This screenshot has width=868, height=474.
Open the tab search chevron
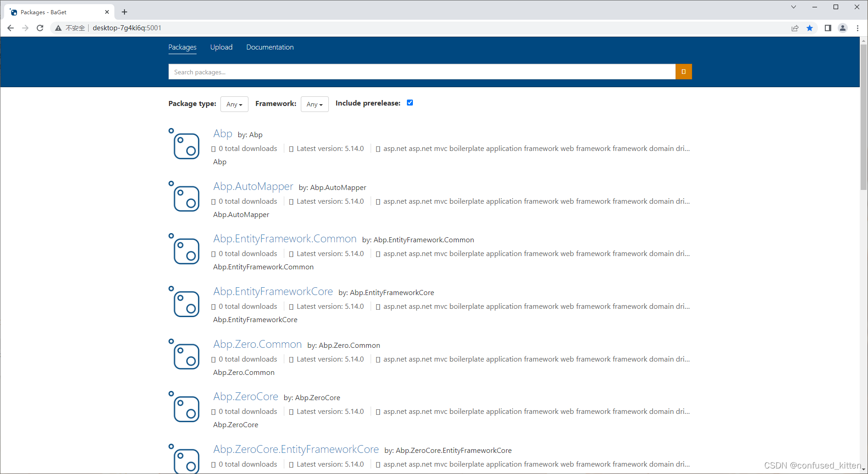coord(794,7)
